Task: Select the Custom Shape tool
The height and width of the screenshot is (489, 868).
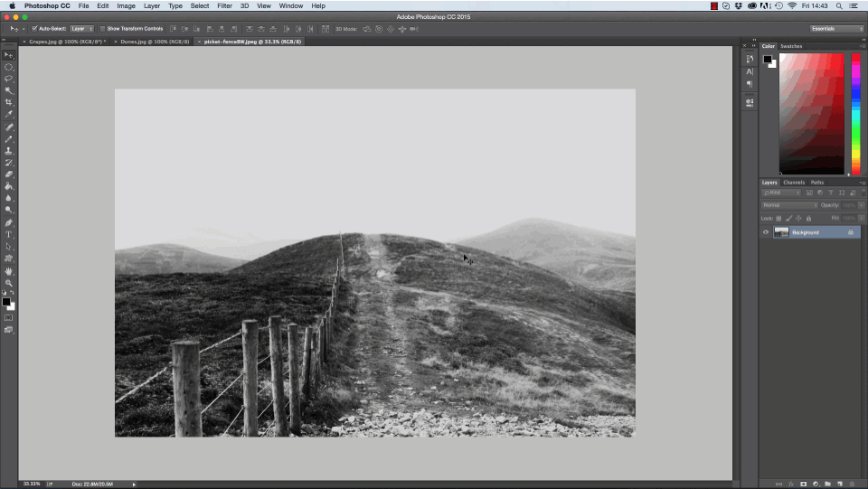Action: click(x=8, y=259)
